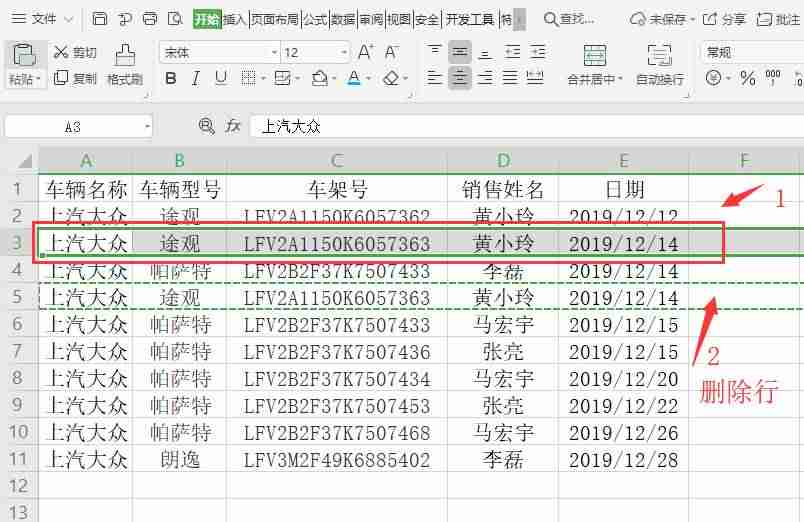Toggle Bold formatting

tap(171, 78)
